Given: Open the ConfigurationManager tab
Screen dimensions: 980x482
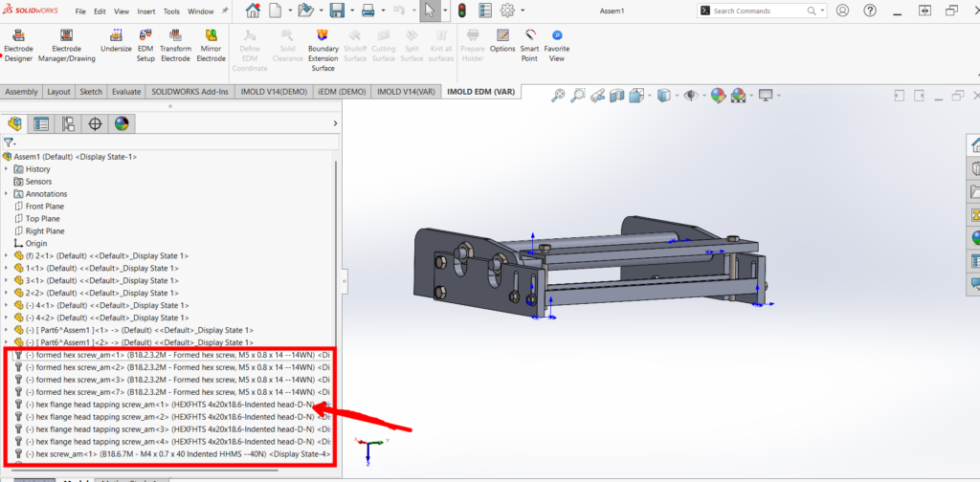Looking at the screenshot, I should 69,123.
